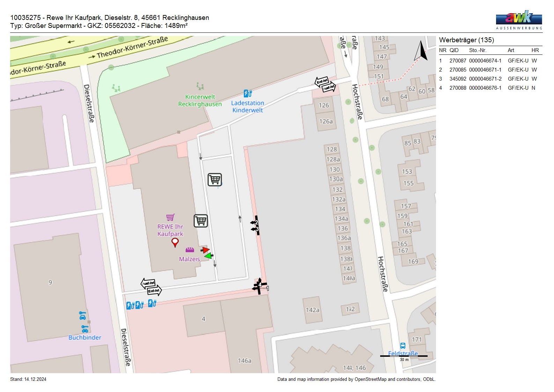Click the Ausfahrt arrow on Dieselstraße
This screenshot has height=392, width=554.
pyautogui.click(x=148, y=283)
